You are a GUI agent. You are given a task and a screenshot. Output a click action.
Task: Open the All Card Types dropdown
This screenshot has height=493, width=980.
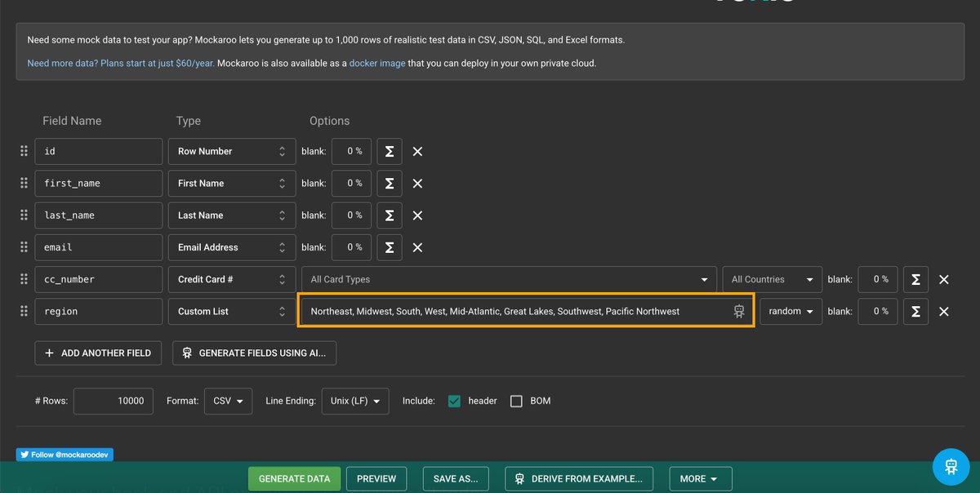(509, 279)
